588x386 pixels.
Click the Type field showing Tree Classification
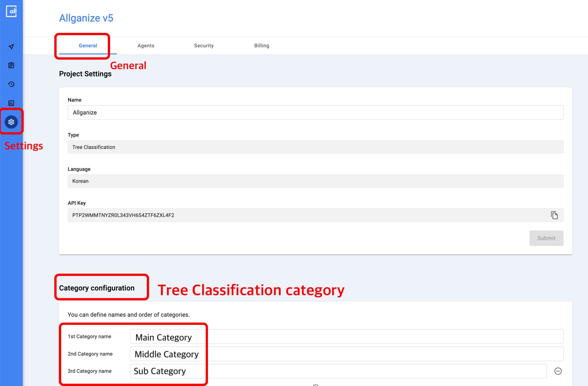315,147
